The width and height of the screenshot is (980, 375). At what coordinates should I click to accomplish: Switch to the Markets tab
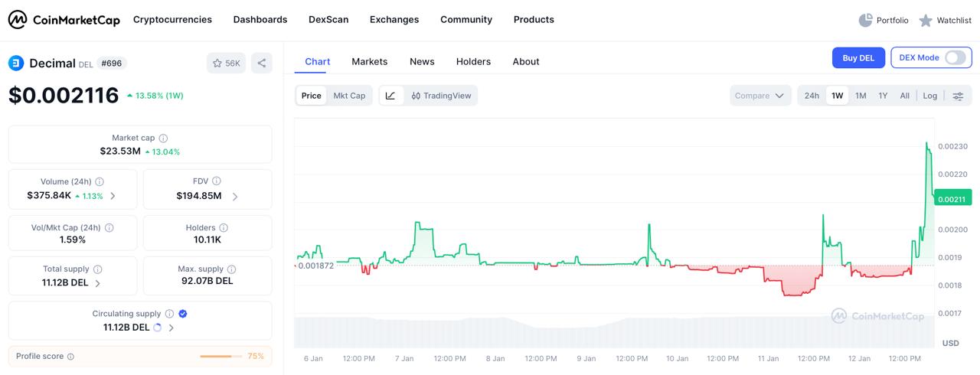pos(369,61)
